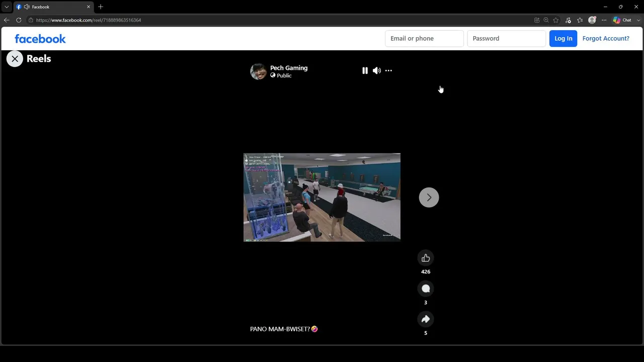
Task: Open Pech Gaming profile picture
Action: (258, 71)
